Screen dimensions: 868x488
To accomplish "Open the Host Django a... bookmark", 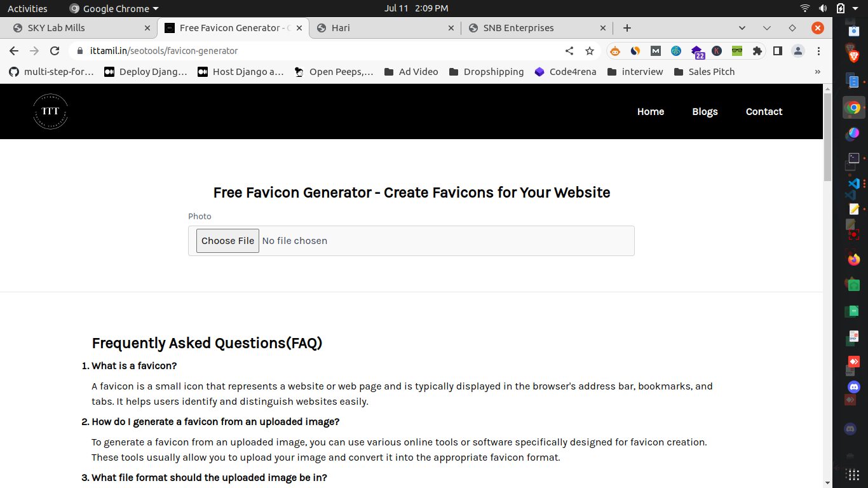I will click(241, 72).
